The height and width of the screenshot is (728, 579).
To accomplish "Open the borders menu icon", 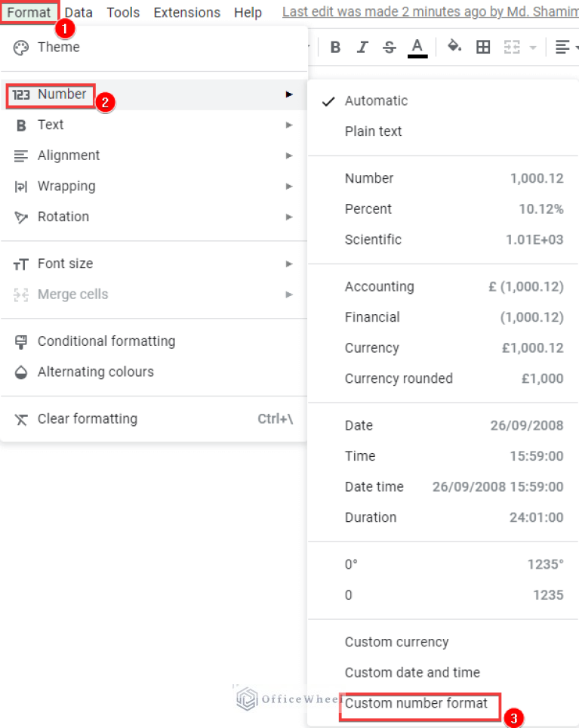I will pyautogui.click(x=483, y=47).
